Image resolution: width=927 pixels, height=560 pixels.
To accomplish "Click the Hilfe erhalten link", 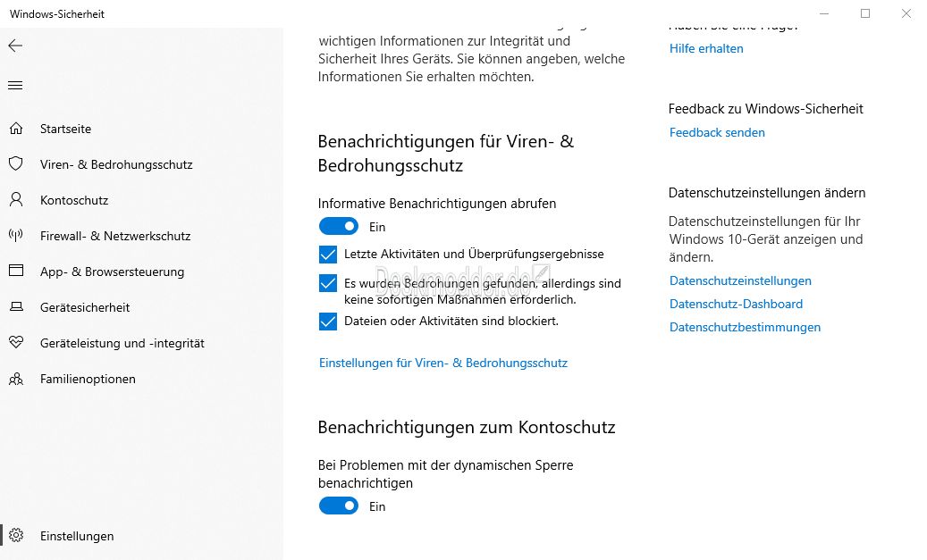I will (x=706, y=48).
